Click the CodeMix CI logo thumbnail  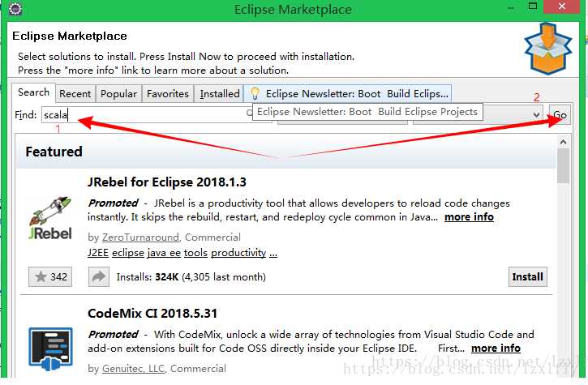pyautogui.click(x=50, y=349)
